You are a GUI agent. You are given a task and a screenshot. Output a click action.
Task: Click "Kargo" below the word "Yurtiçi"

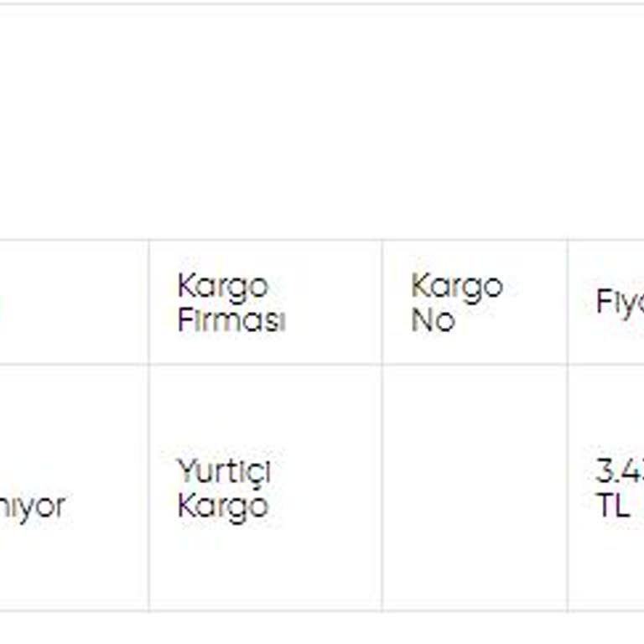[222, 506]
